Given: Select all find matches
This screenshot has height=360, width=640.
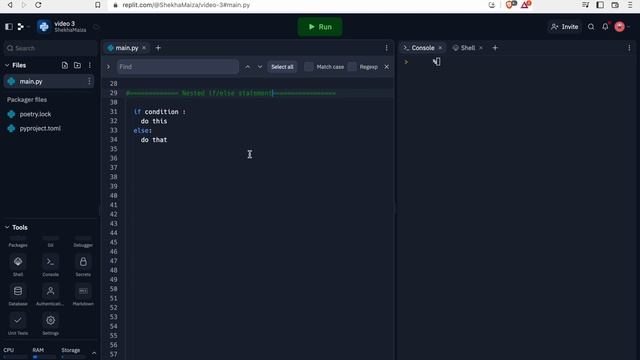Looking at the screenshot, I should tap(282, 67).
